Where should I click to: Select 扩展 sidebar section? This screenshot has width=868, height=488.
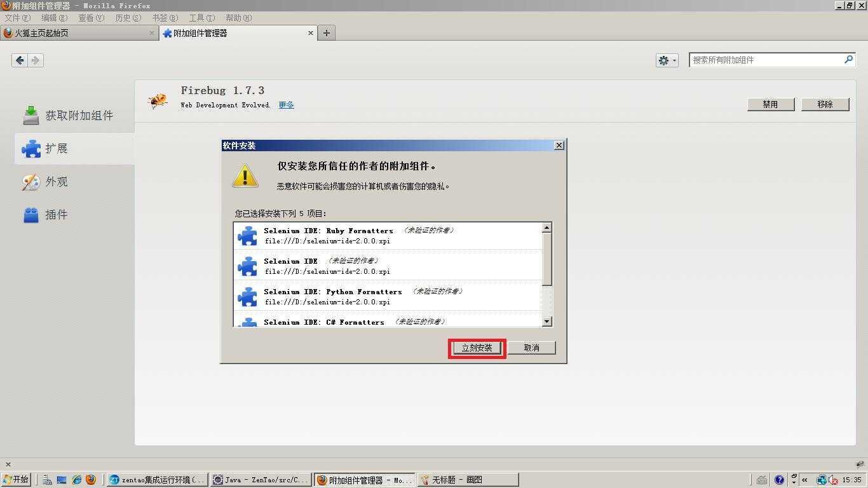pos(74,149)
